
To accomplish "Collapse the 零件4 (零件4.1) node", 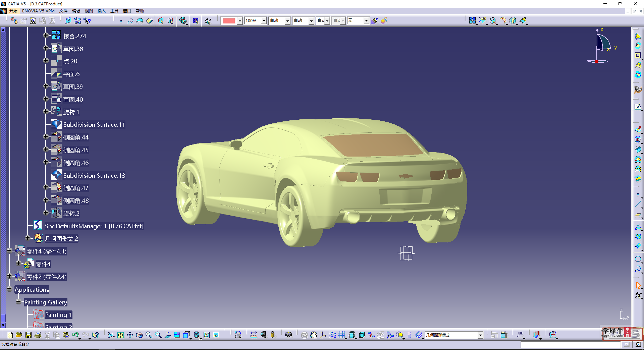I will (9, 251).
